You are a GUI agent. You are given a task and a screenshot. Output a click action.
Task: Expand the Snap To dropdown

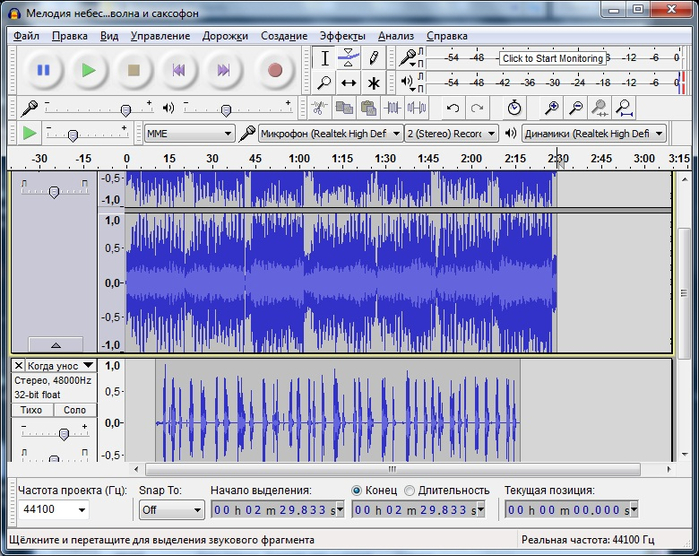(x=171, y=510)
